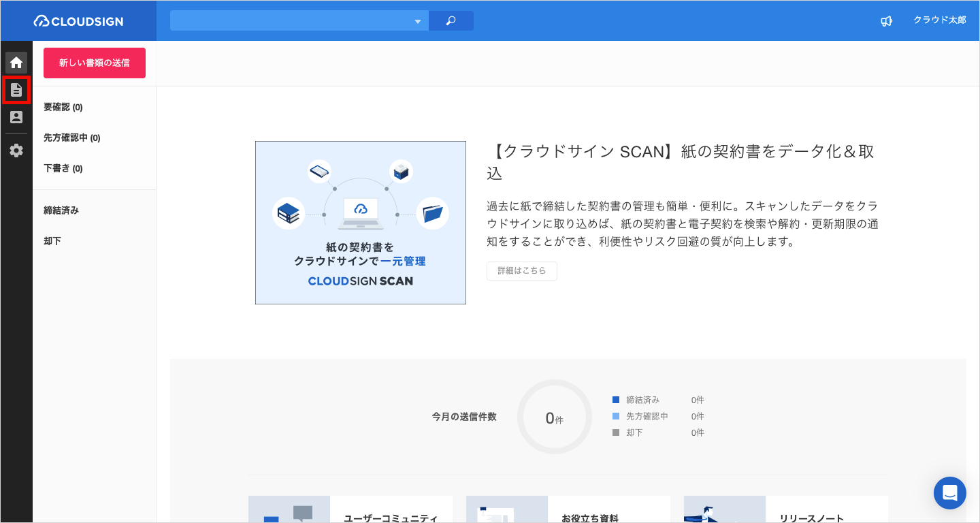Open the settings gear icon
The height and width of the screenshot is (523, 980).
click(x=16, y=150)
